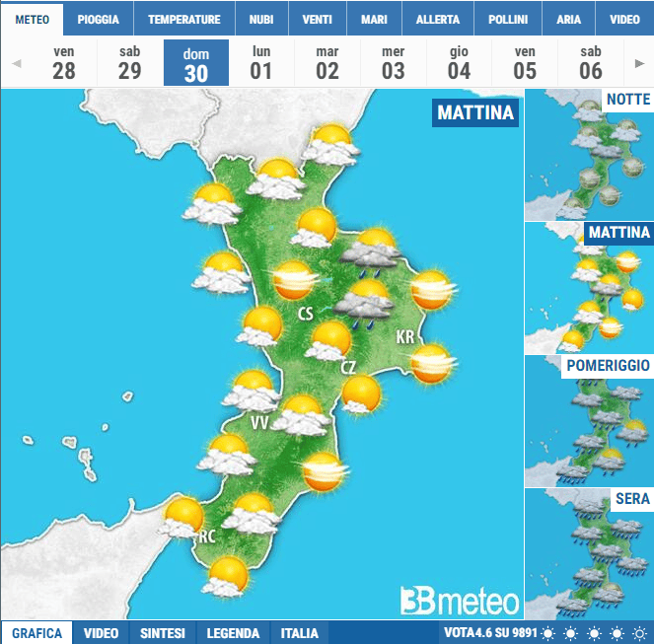Click the CZ province label
The image size is (654, 644).
[x=348, y=368]
